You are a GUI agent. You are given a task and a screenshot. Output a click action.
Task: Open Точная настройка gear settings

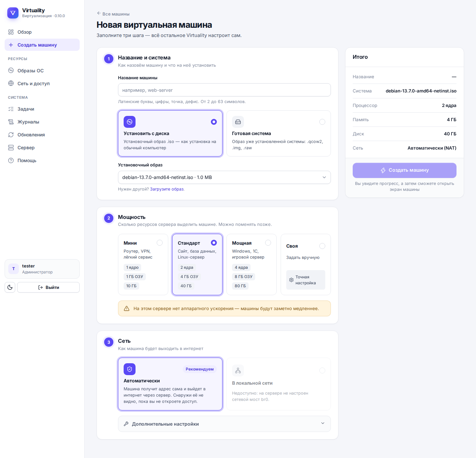pos(306,280)
